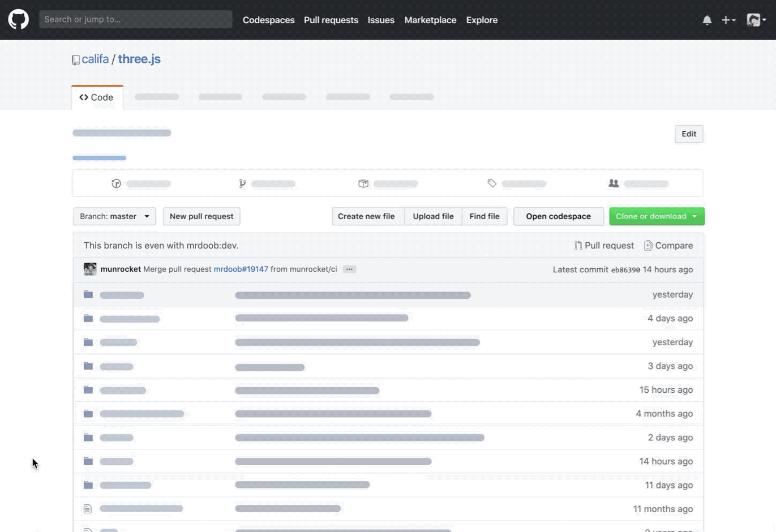This screenshot has width=776, height=532.
Task: Go to the GitHub home logo
Action: (19, 19)
